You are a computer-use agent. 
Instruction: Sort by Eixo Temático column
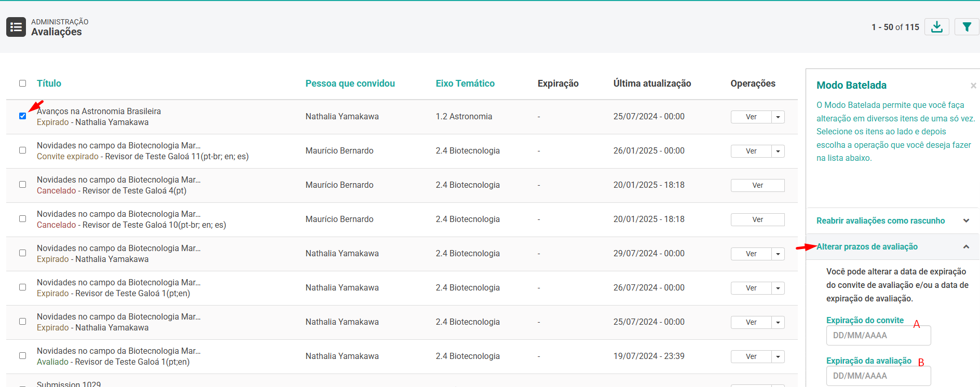(465, 84)
